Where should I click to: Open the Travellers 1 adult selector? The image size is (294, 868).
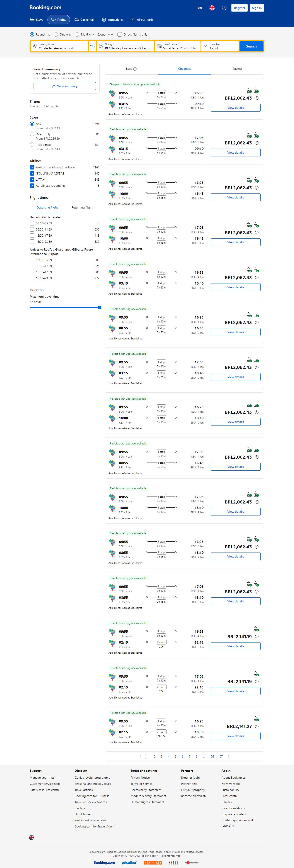(220, 46)
